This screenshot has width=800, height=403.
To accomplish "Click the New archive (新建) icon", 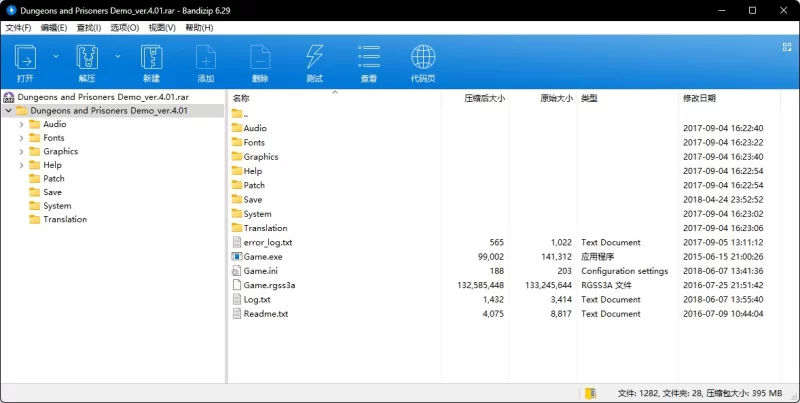I will pyautogui.click(x=152, y=57).
